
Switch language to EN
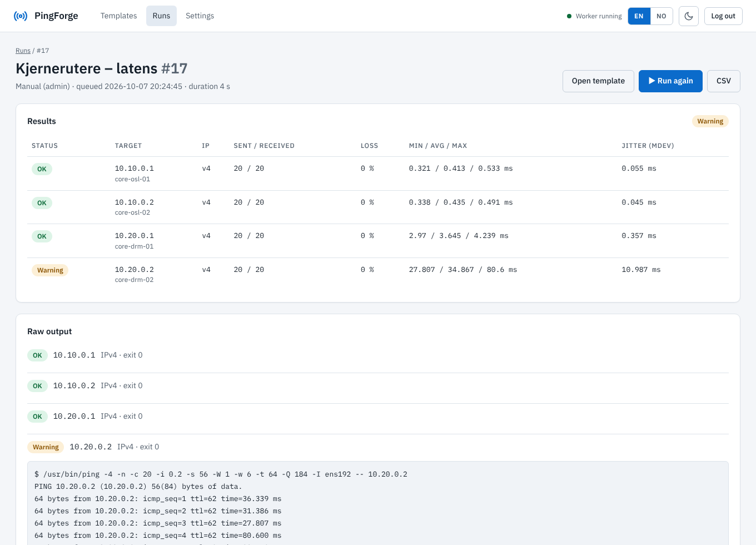point(639,16)
